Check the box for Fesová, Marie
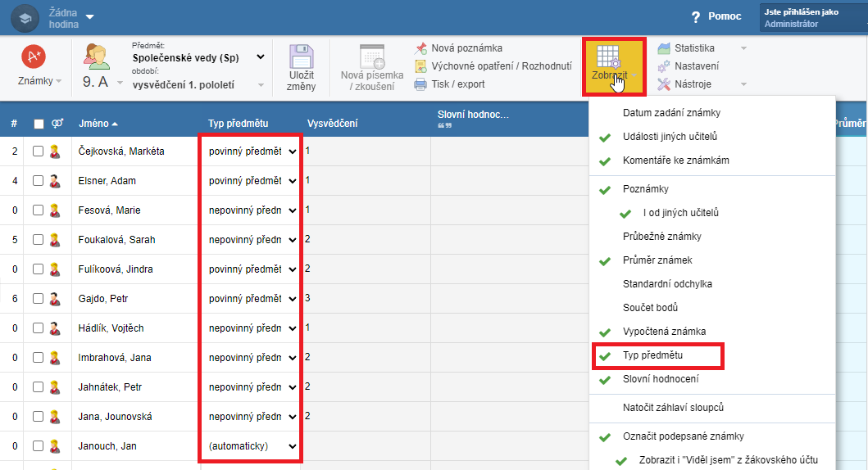The height and width of the screenshot is (470, 868). pyautogui.click(x=38, y=210)
